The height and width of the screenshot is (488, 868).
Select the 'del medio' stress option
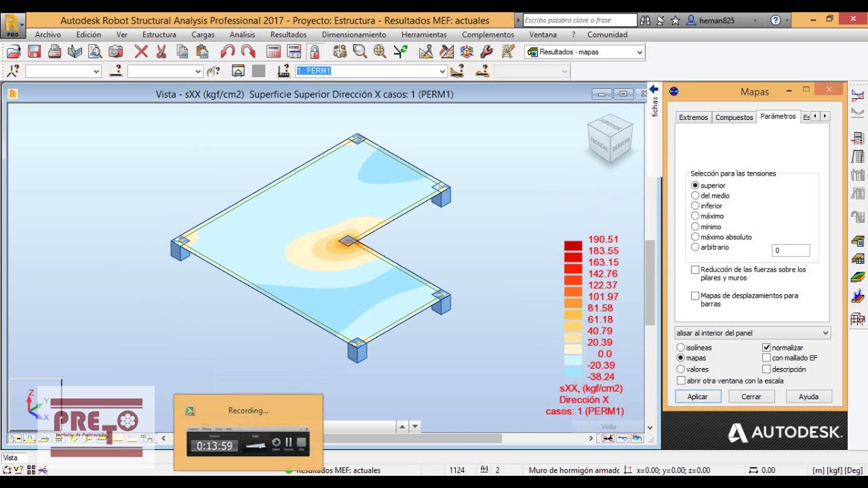[695, 195]
